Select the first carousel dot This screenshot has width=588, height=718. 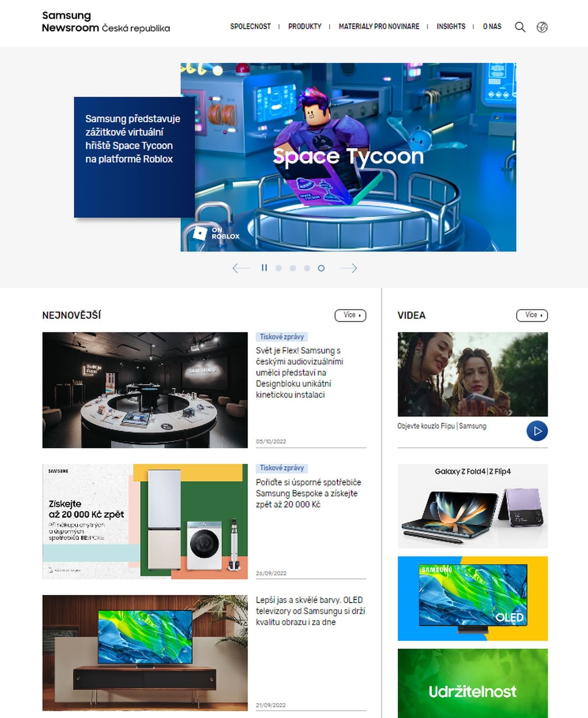pyautogui.click(x=278, y=268)
